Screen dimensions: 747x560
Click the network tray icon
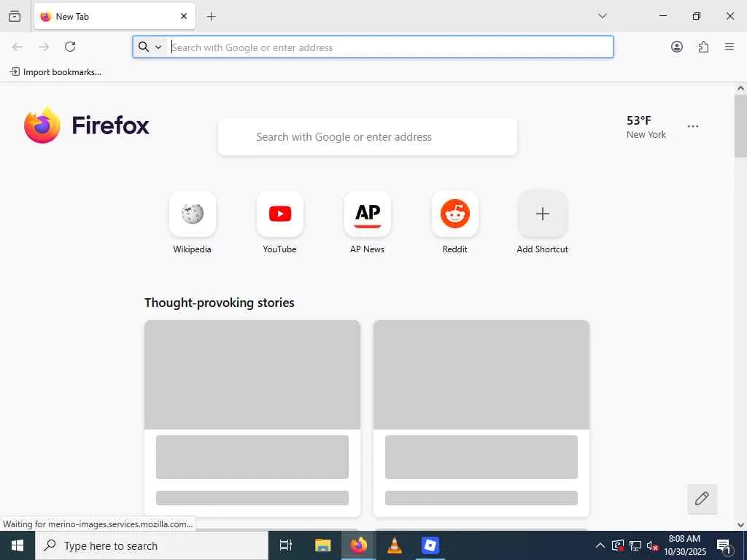point(635,545)
